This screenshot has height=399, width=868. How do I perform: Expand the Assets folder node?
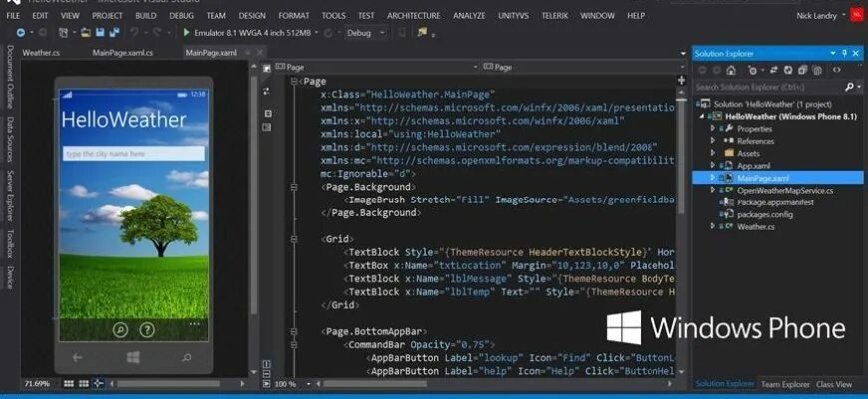pos(713,153)
